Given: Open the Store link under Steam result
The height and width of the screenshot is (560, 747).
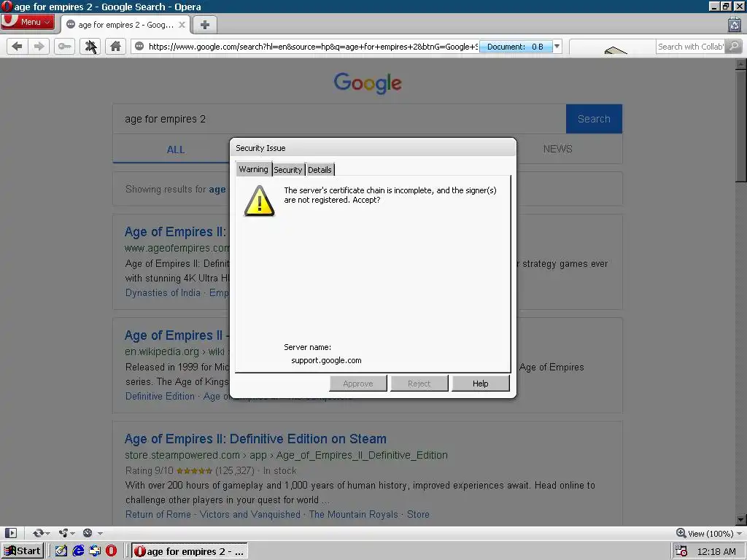Looking at the screenshot, I should click(x=418, y=514).
